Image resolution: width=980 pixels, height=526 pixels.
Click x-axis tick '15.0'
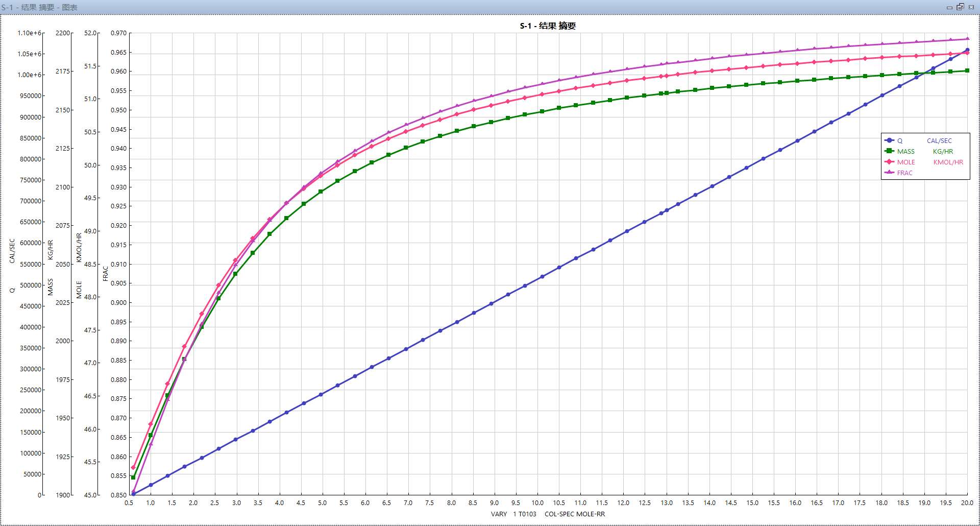click(752, 503)
